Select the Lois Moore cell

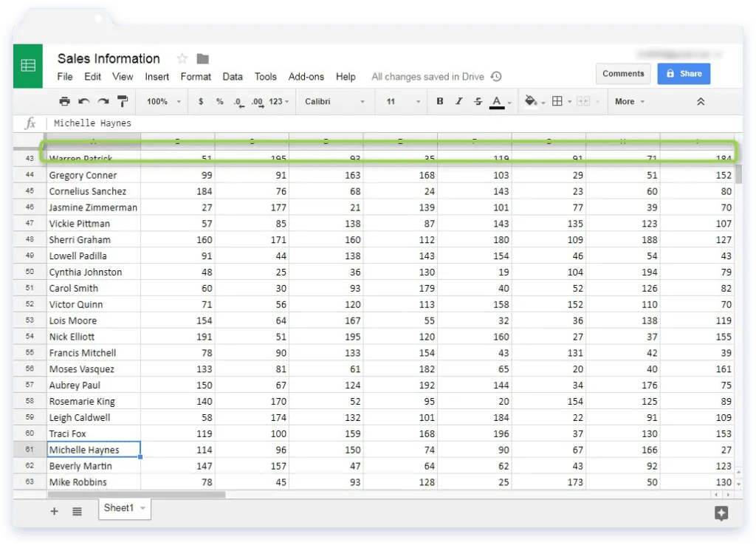[x=94, y=321]
